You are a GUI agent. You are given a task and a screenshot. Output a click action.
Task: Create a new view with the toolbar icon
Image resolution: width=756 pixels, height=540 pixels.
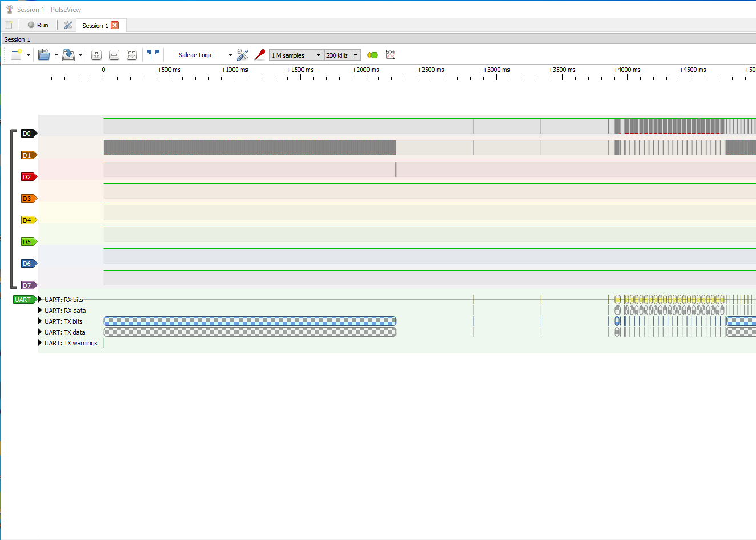click(16, 55)
